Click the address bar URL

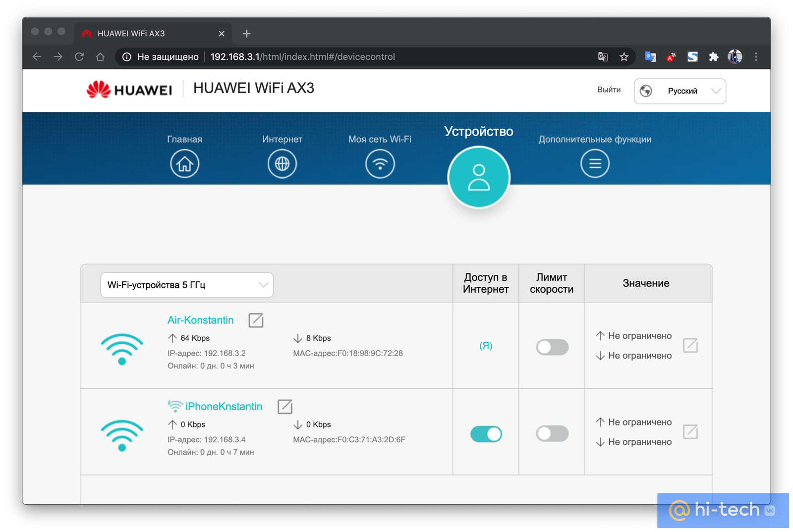pos(302,57)
